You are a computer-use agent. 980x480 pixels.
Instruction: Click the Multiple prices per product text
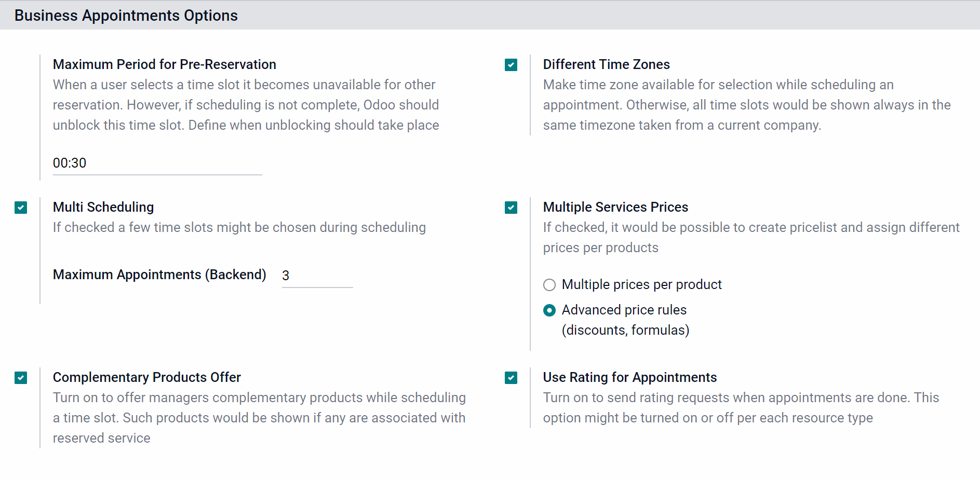pyautogui.click(x=642, y=284)
